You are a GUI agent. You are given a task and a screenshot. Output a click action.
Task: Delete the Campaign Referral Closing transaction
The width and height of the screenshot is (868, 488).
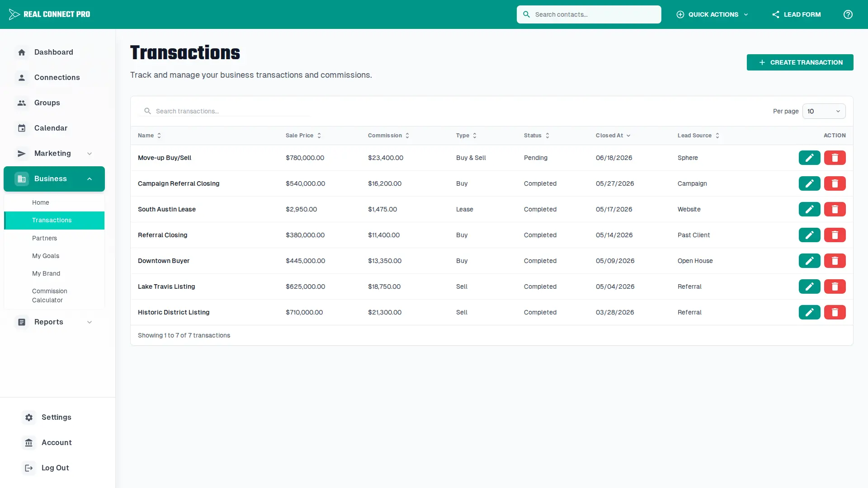[x=835, y=183]
